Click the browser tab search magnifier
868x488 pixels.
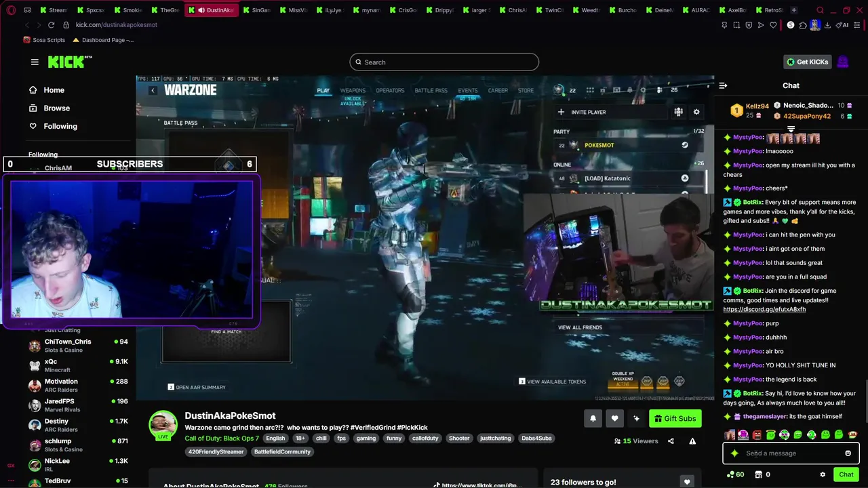click(820, 10)
